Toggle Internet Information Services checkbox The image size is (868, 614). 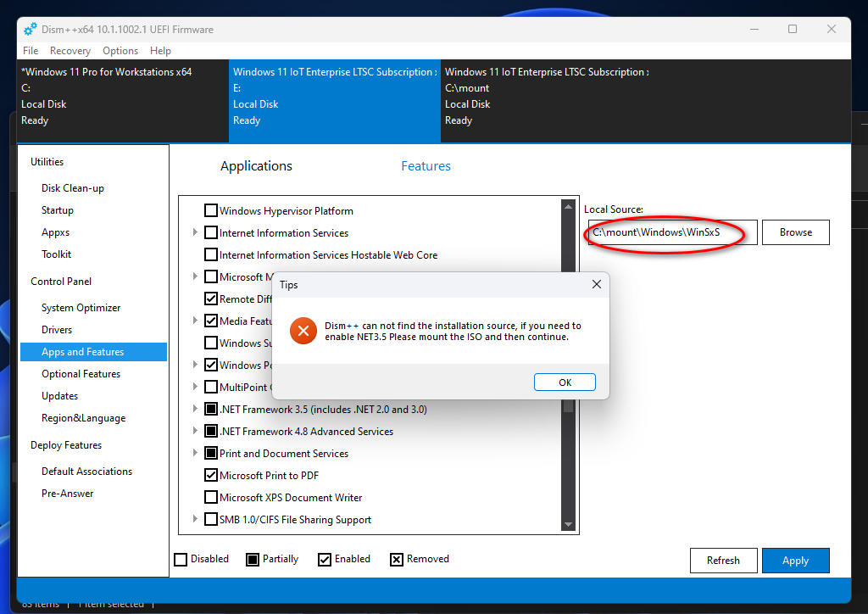pos(210,232)
